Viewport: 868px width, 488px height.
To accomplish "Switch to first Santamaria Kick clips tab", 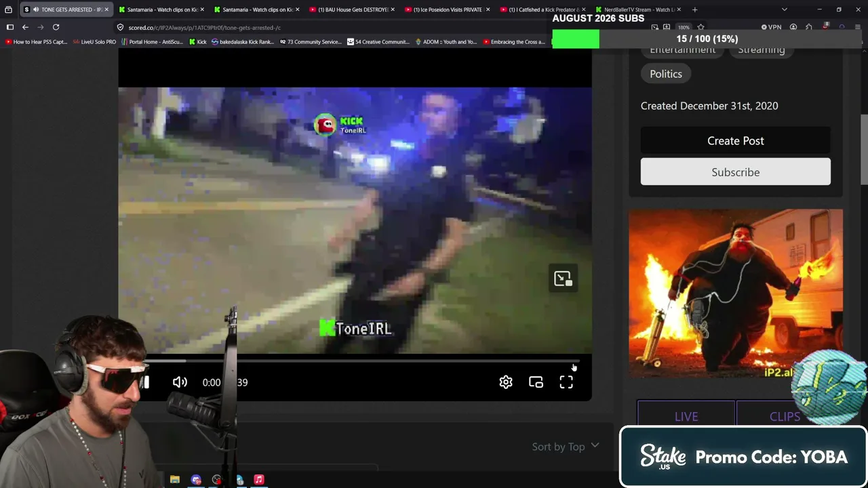I will (161, 9).
